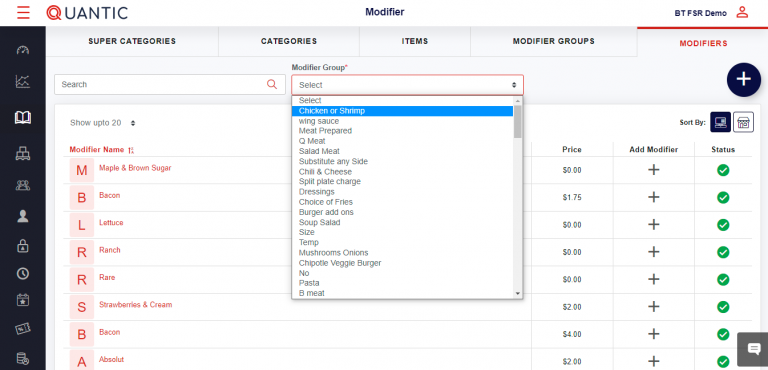The width and height of the screenshot is (768, 370).
Task: Click plus icon for Maple & Brown Sugar
Action: coord(653,170)
